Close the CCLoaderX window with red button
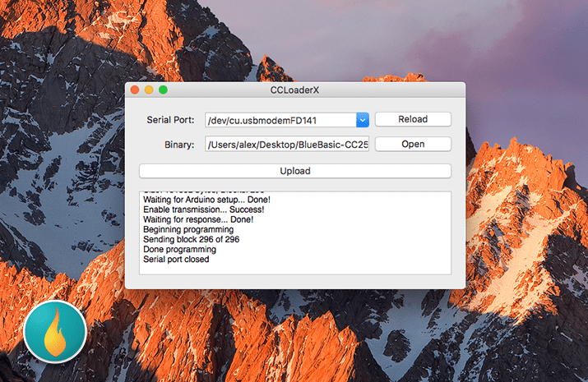The width and height of the screenshot is (588, 382). tap(135, 90)
